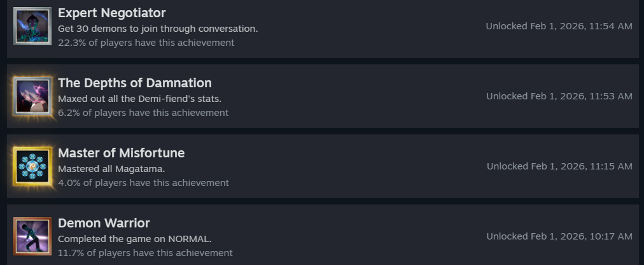Image resolution: width=644 pixels, height=265 pixels.
Task: Click the 11:53 AM unlock timestamp
Action: [559, 96]
